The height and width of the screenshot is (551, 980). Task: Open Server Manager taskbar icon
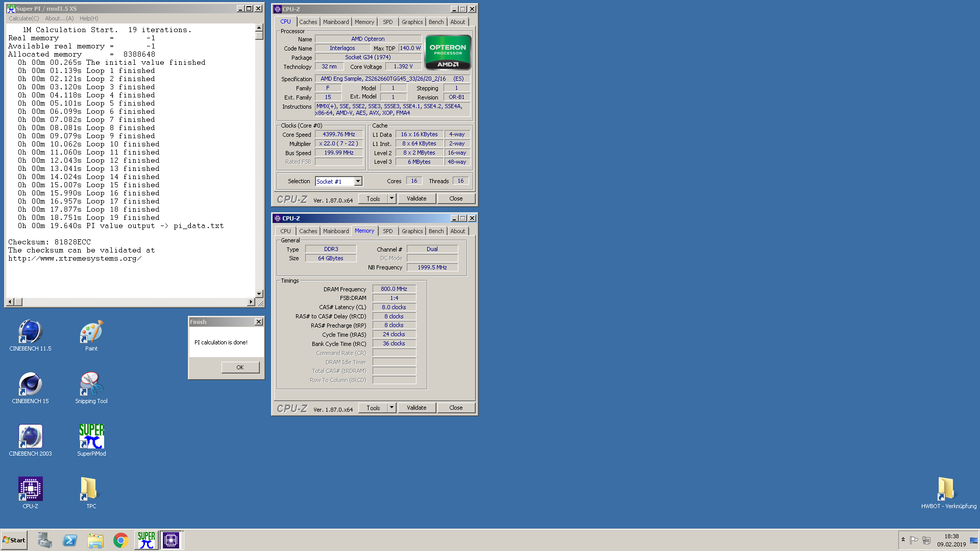pos(45,540)
